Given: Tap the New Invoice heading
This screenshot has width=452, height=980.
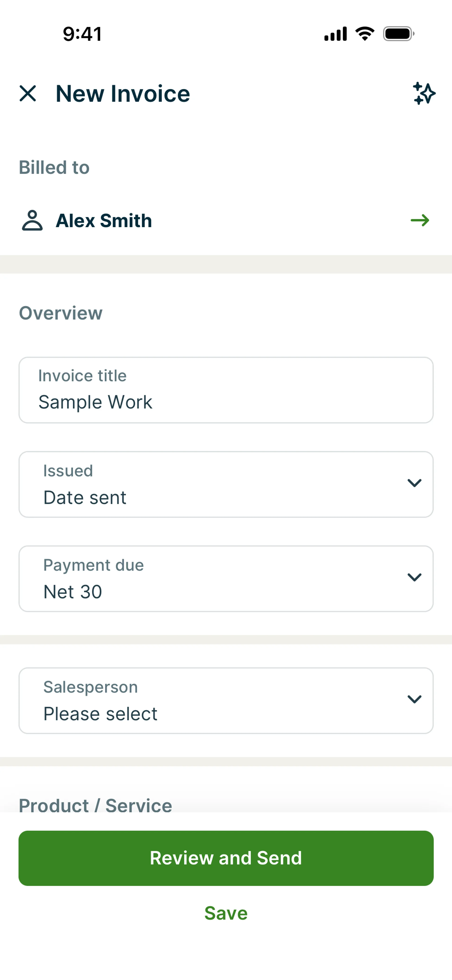Looking at the screenshot, I should tap(123, 93).
